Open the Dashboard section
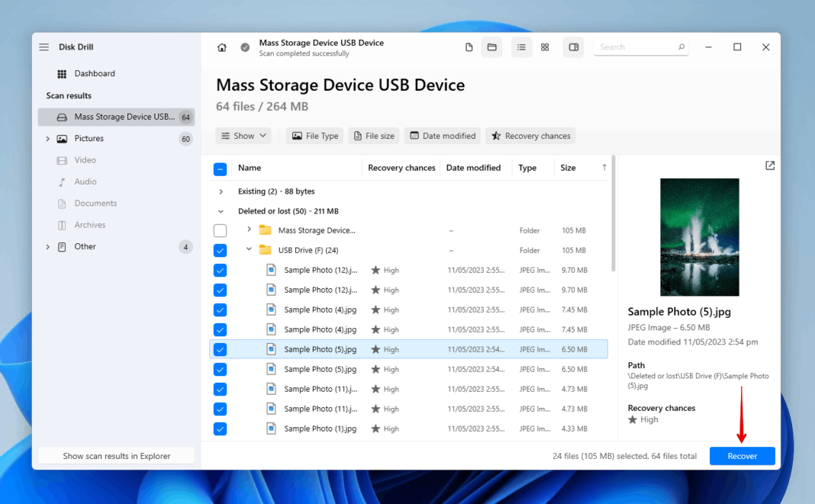Screen dimensions: 815x504 tap(95, 73)
